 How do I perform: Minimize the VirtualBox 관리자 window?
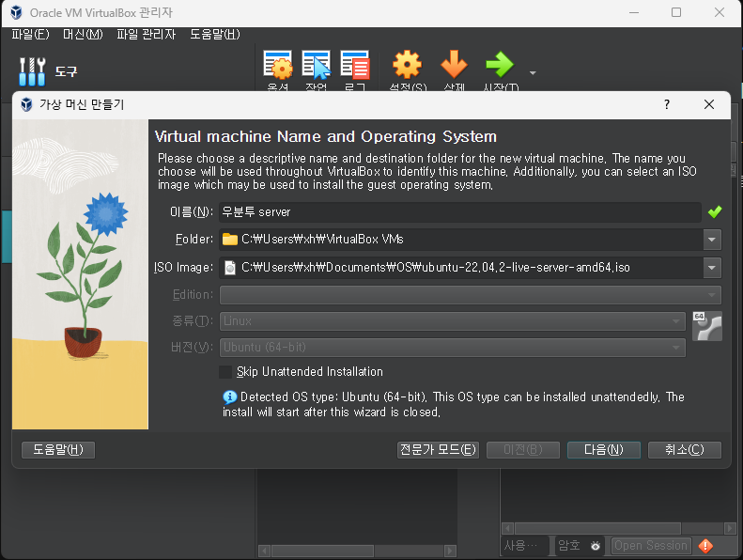tap(633, 12)
